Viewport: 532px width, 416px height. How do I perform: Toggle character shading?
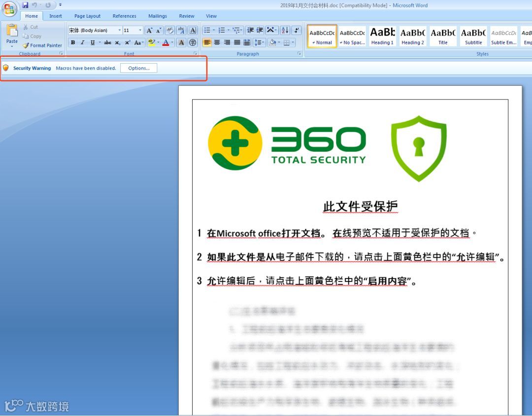tap(181, 42)
